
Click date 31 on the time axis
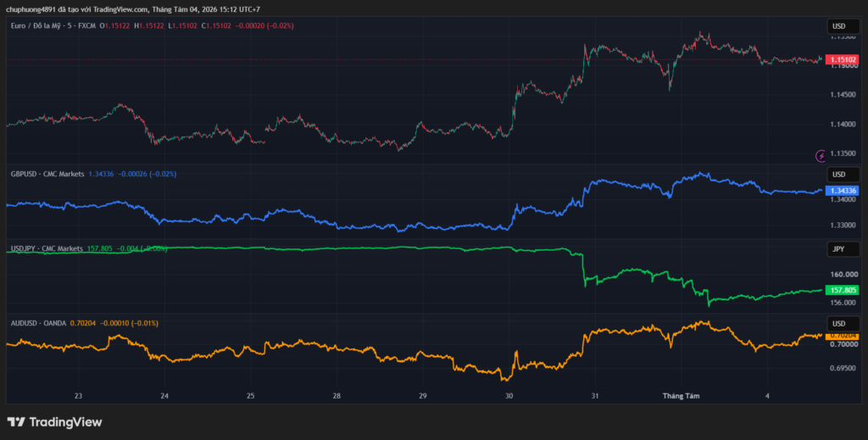tap(594, 396)
